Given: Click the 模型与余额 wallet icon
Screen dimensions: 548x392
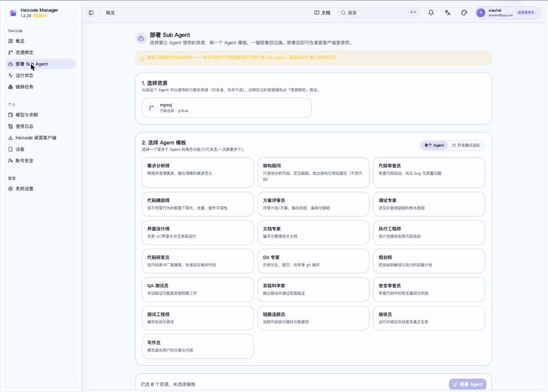Looking at the screenshot, I should pyautogui.click(x=10, y=115).
